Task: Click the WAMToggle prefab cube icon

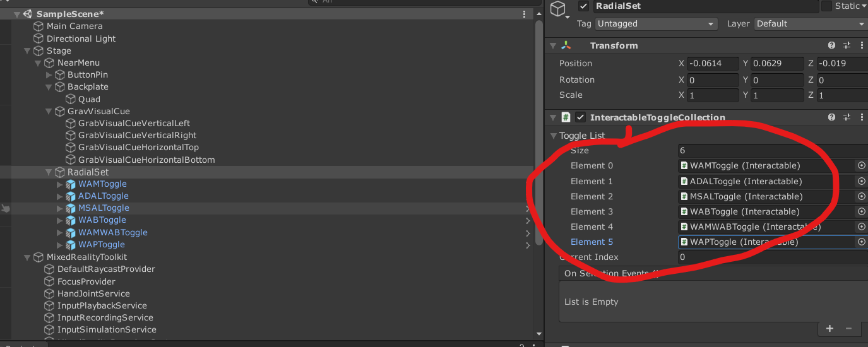Action: [71, 184]
